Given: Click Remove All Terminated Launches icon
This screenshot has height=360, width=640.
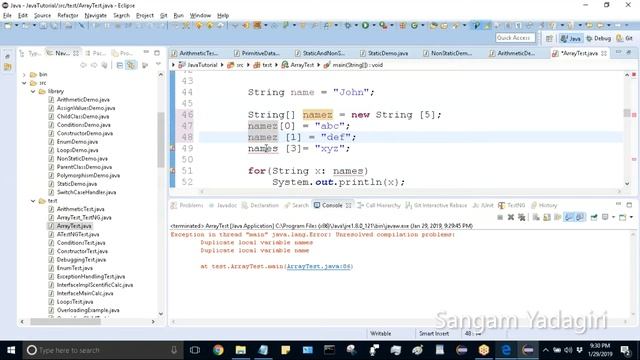Looking at the screenshot, I should pos(521,218).
